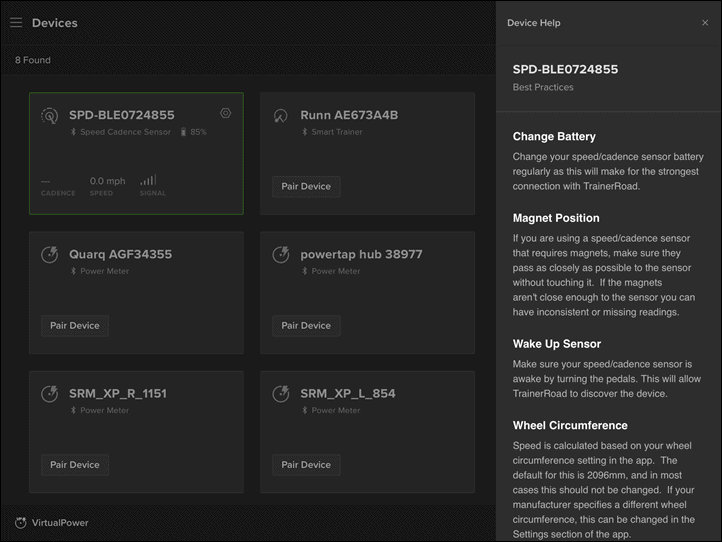722x542 pixels.
Task: Open the hamburger menu next to Devices
Action: (16, 23)
